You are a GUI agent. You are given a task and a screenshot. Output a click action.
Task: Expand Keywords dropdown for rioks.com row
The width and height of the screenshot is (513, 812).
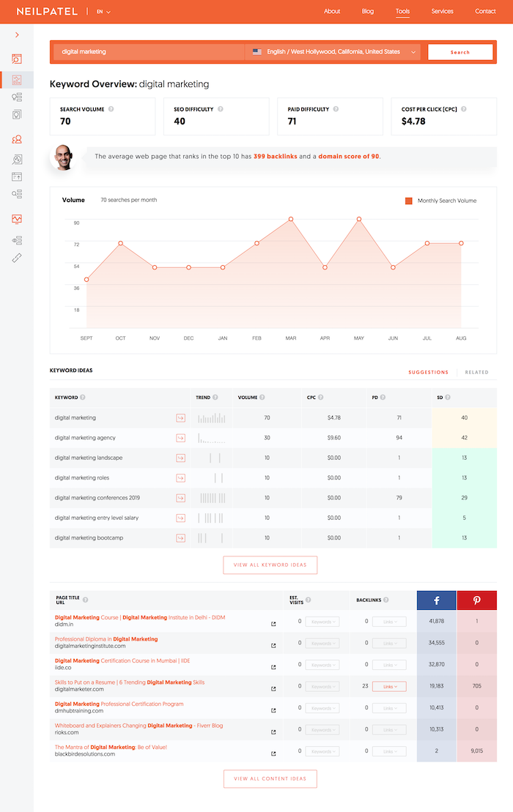pyautogui.click(x=322, y=730)
